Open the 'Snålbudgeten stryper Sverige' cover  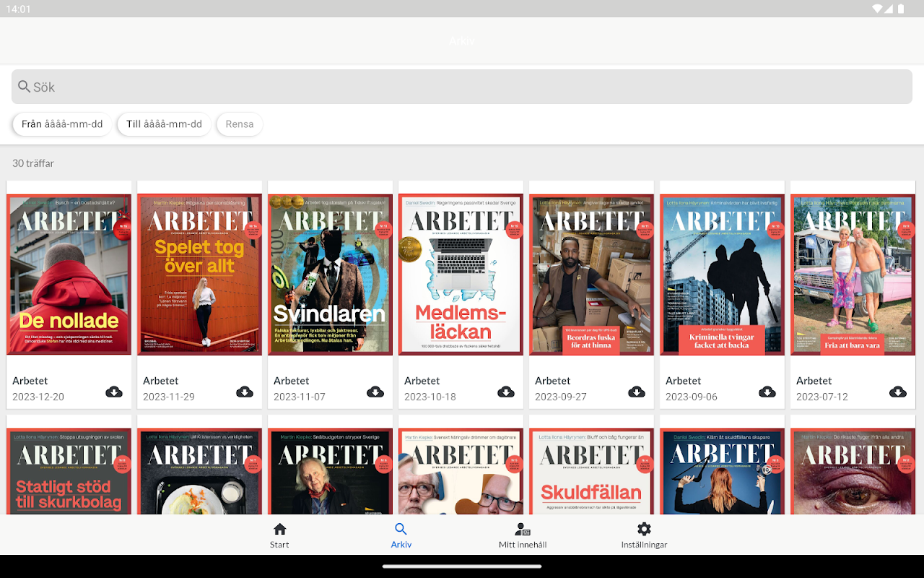click(x=331, y=471)
